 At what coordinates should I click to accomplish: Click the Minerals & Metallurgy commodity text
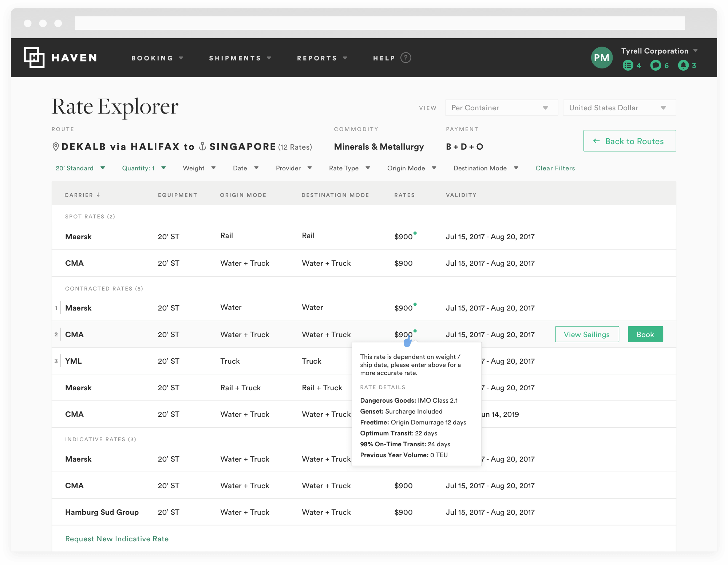pyautogui.click(x=379, y=147)
